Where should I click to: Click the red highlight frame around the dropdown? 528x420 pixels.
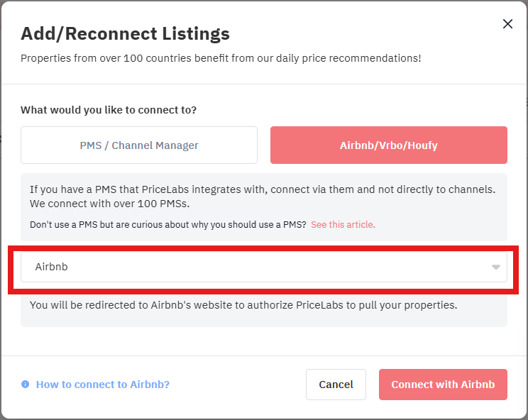pos(263,248)
